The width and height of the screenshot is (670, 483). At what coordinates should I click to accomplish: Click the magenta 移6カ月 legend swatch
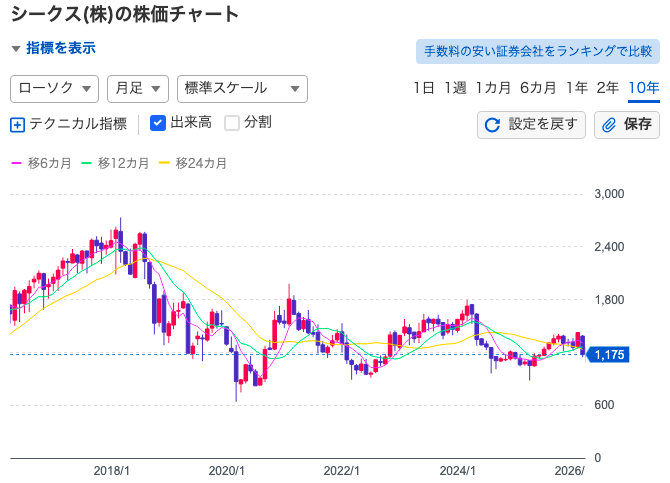click(x=16, y=162)
